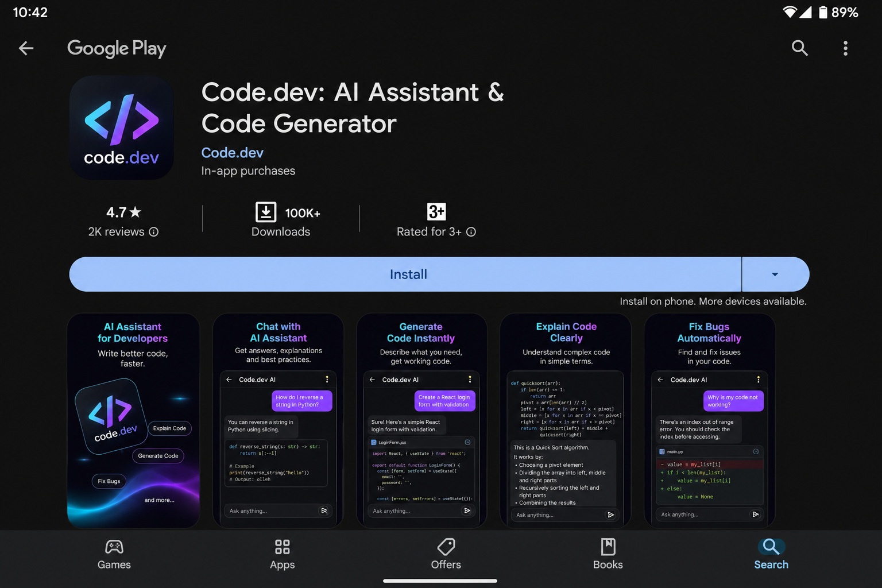Viewport: 882px width, 588px height.
Task: Open the reviews info icon
Action: (x=154, y=232)
